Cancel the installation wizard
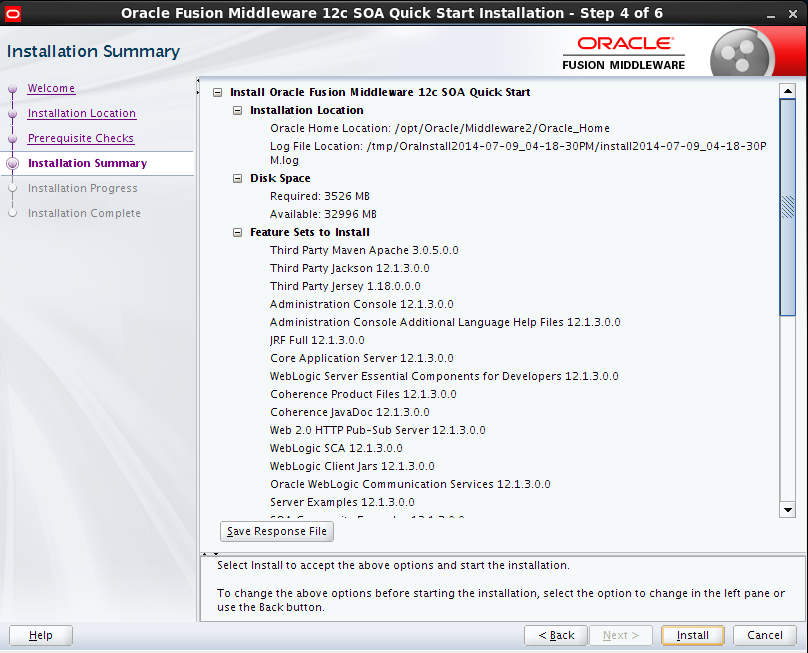This screenshot has width=808, height=653. point(765,635)
